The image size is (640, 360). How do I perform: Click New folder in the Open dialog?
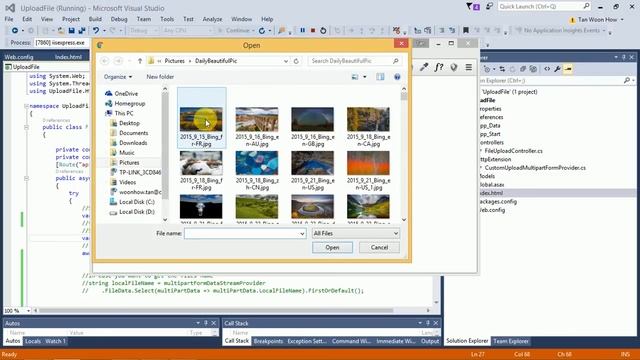160,77
